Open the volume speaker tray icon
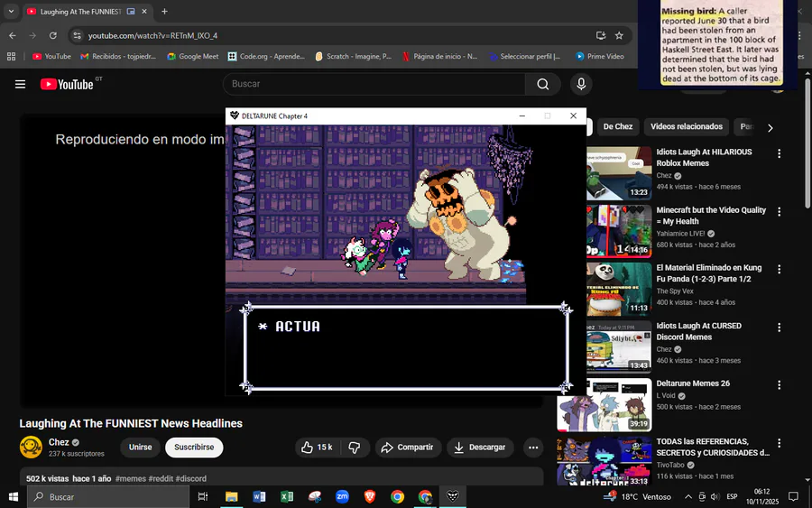812x508 pixels. tap(715, 496)
